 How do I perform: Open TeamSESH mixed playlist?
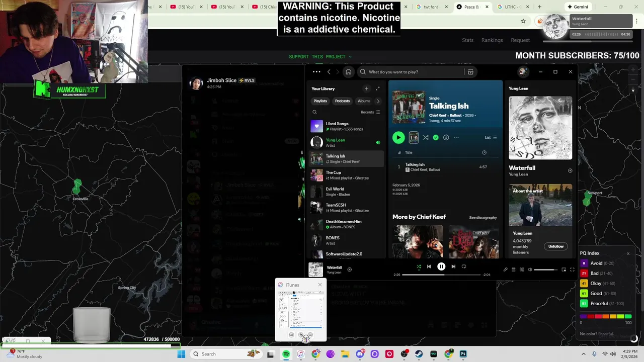tap(346, 208)
